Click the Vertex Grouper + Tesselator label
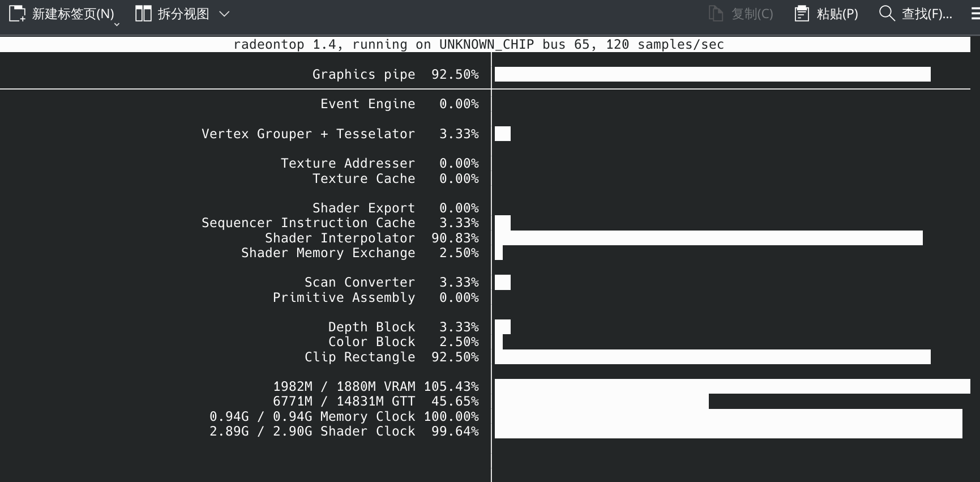 pyautogui.click(x=308, y=134)
